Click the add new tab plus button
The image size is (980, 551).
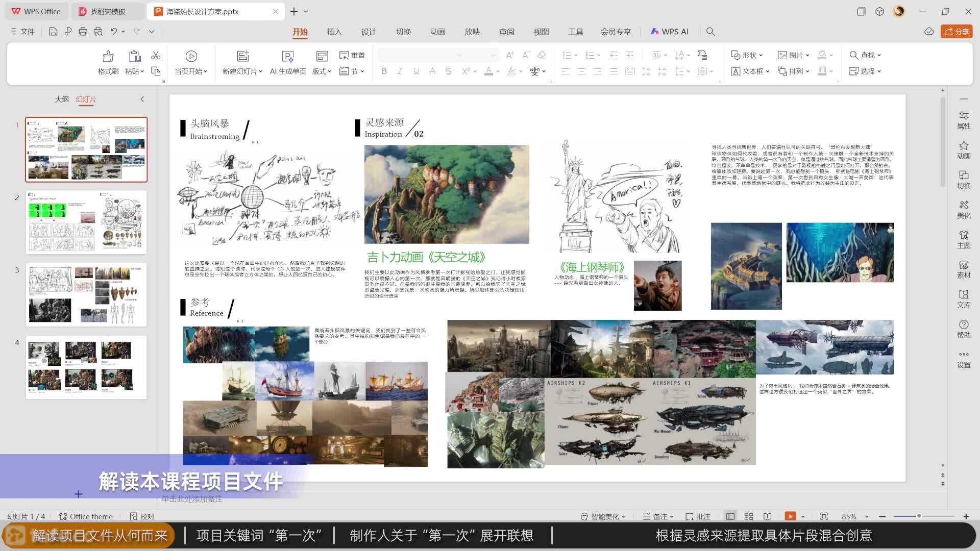tap(294, 11)
